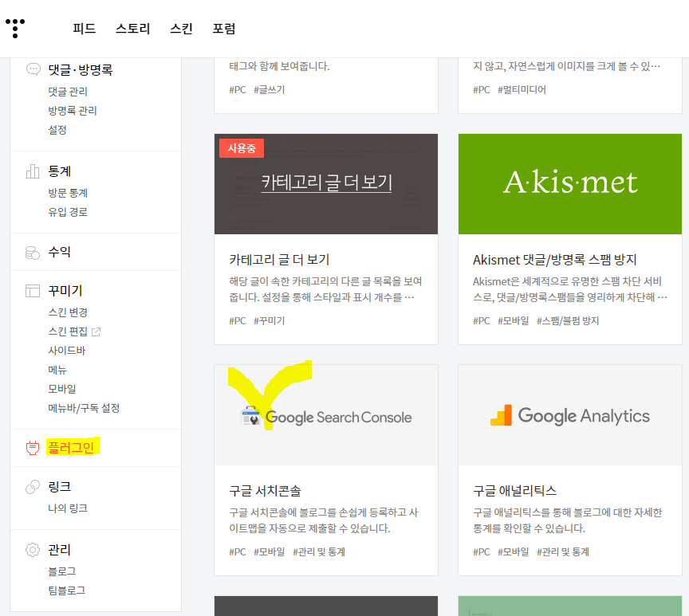Screen dimensions: 689x616
Task: Click the #스팸/불펌 방지 tag
Action: click(568, 321)
